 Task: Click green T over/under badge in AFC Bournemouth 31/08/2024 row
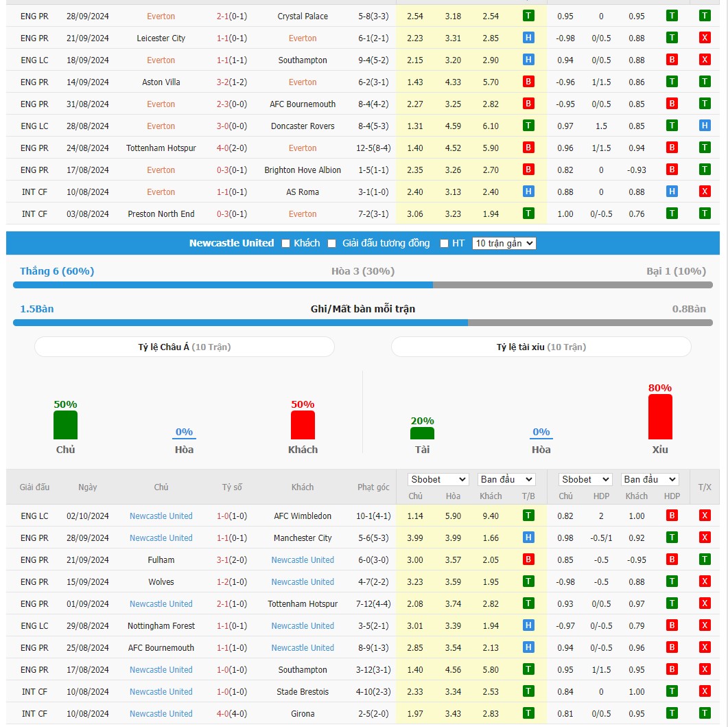[x=705, y=104]
